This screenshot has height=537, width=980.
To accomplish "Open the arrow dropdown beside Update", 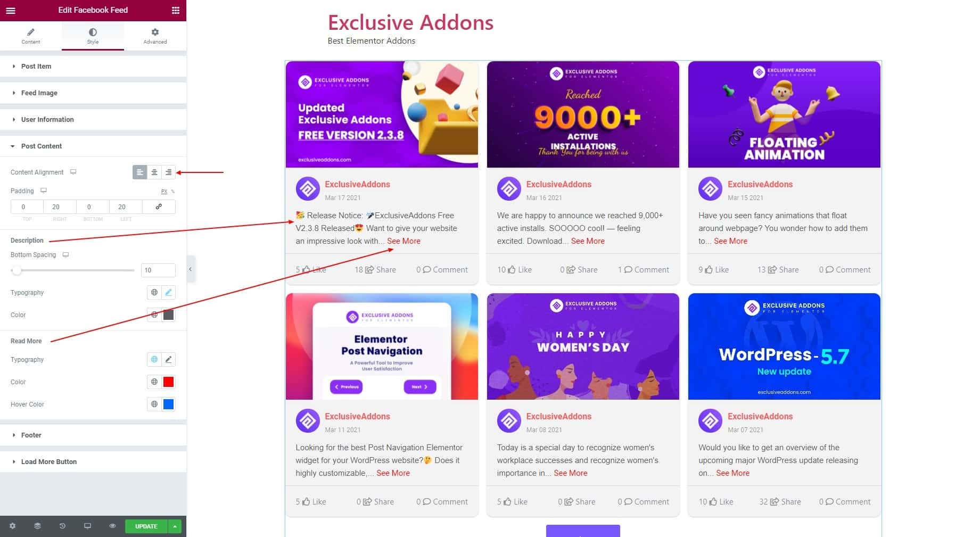I will pyautogui.click(x=175, y=526).
